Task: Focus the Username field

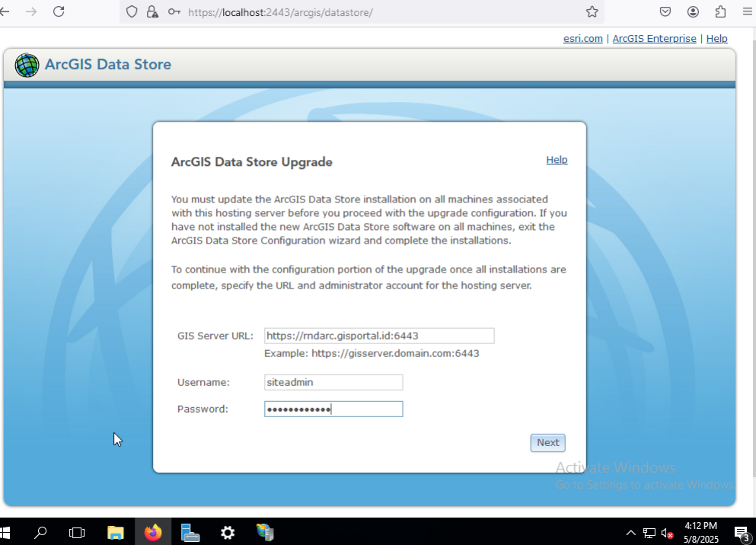Action: [333, 383]
